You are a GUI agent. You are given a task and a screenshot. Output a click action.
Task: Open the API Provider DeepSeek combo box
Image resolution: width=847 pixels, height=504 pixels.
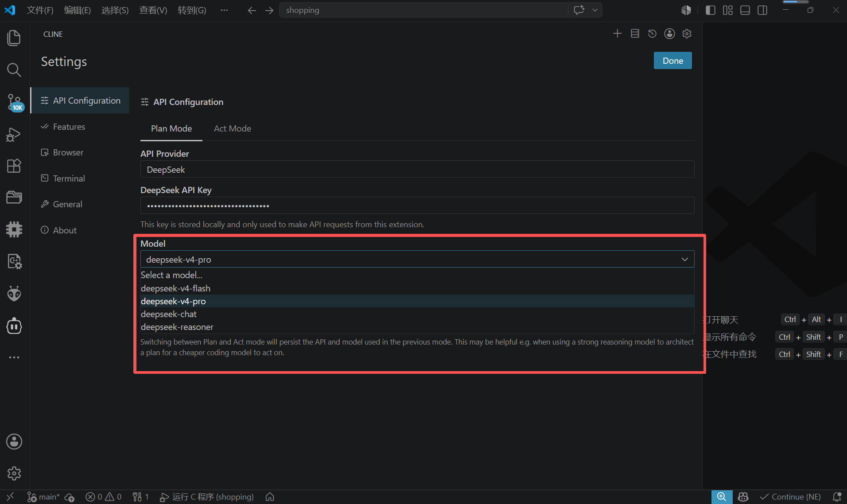click(417, 169)
